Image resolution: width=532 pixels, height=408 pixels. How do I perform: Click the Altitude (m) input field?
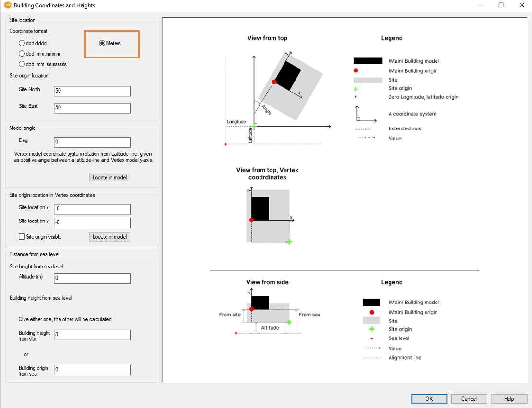(x=92, y=278)
